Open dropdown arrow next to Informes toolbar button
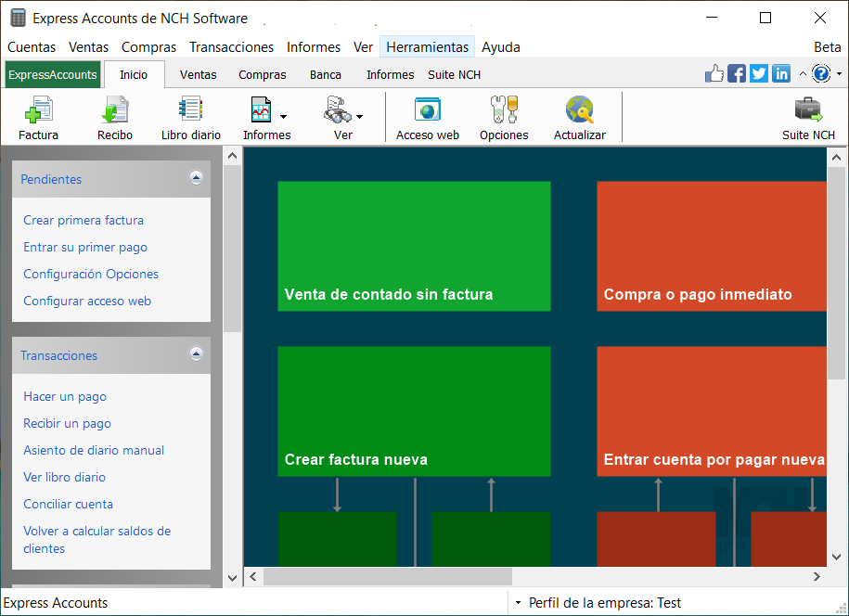This screenshot has width=849, height=616. pos(283,116)
